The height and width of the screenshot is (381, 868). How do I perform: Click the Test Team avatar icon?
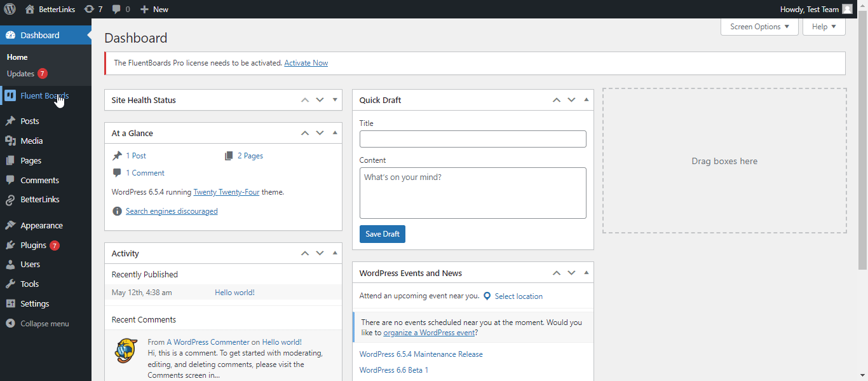846,9
